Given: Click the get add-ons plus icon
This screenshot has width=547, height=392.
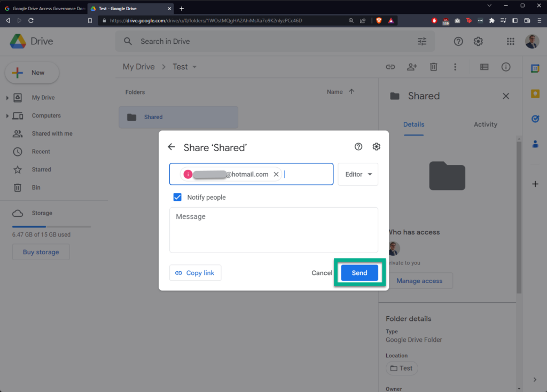Looking at the screenshot, I should [535, 184].
